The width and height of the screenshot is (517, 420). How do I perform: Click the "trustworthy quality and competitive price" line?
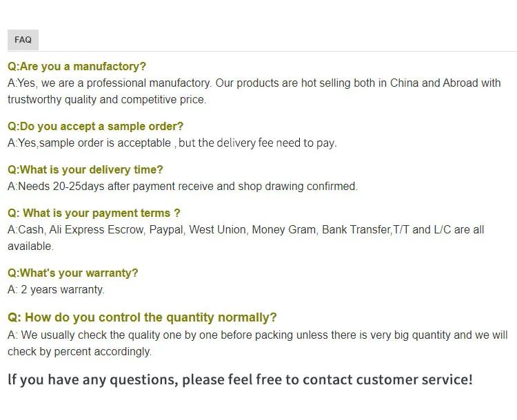coord(107,100)
